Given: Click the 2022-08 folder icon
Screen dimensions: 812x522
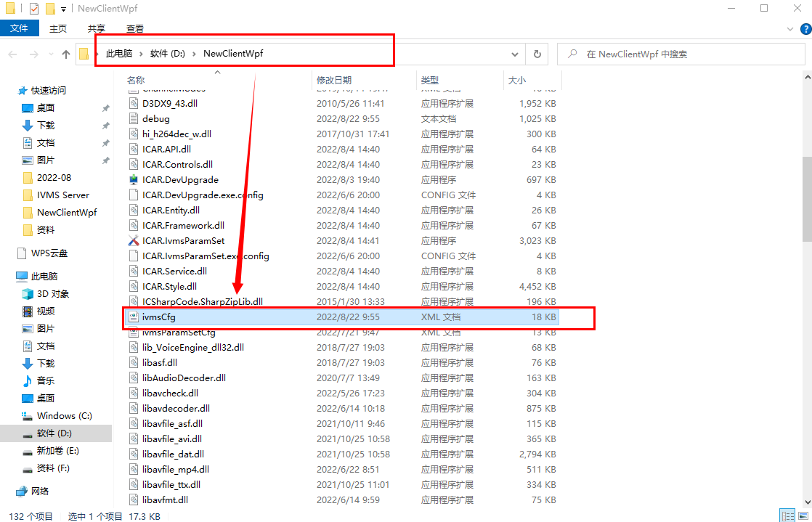Looking at the screenshot, I should [28, 178].
